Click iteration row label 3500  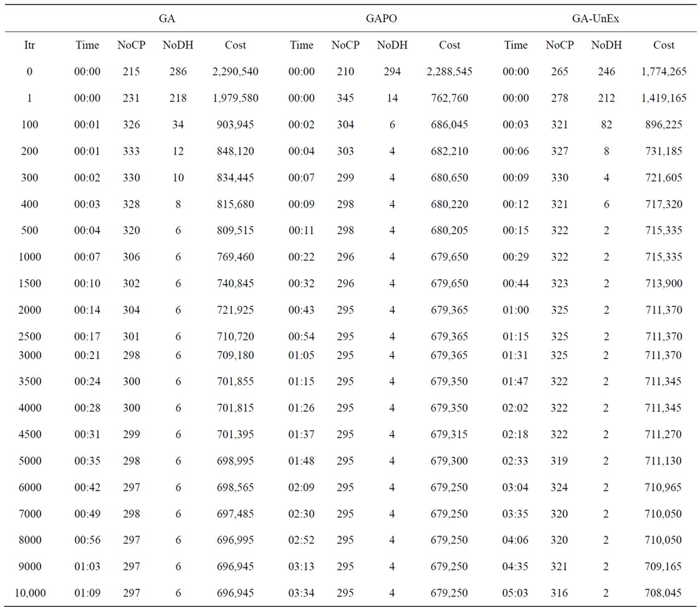pyautogui.click(x=29, y=381)
